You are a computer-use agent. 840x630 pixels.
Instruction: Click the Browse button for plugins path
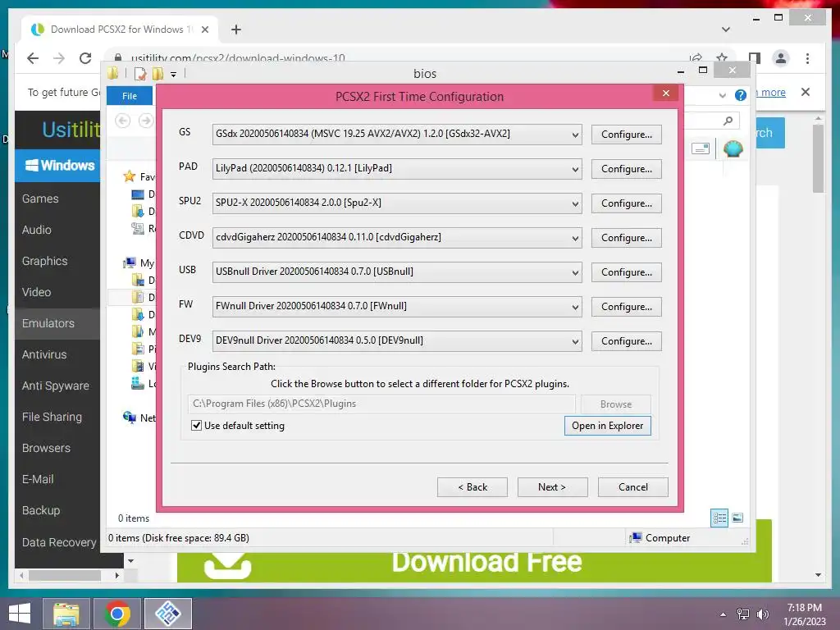(615, 404)
